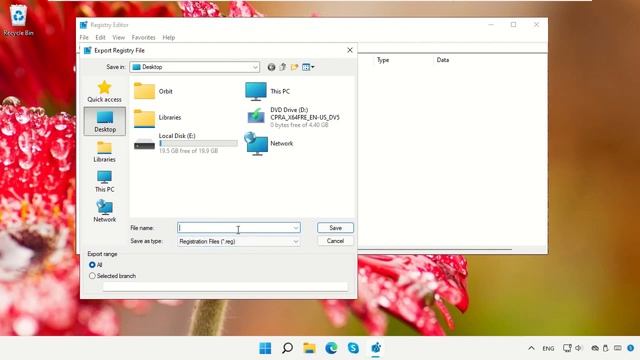The image size is (640, 360).
Task: Open the View Menu icon in toolbar
Action: (x=308, y=67)
